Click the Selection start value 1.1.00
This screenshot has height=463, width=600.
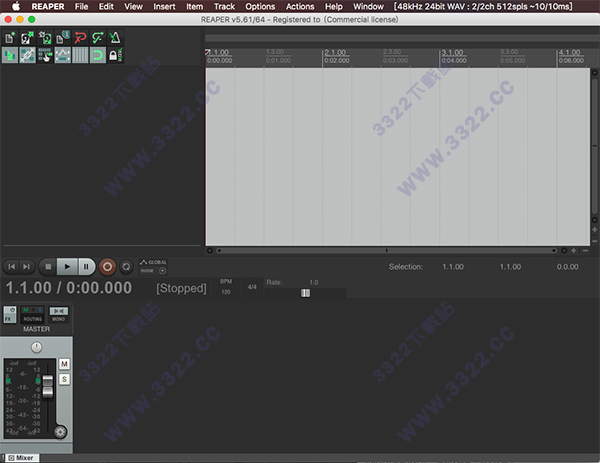(453, 267)
